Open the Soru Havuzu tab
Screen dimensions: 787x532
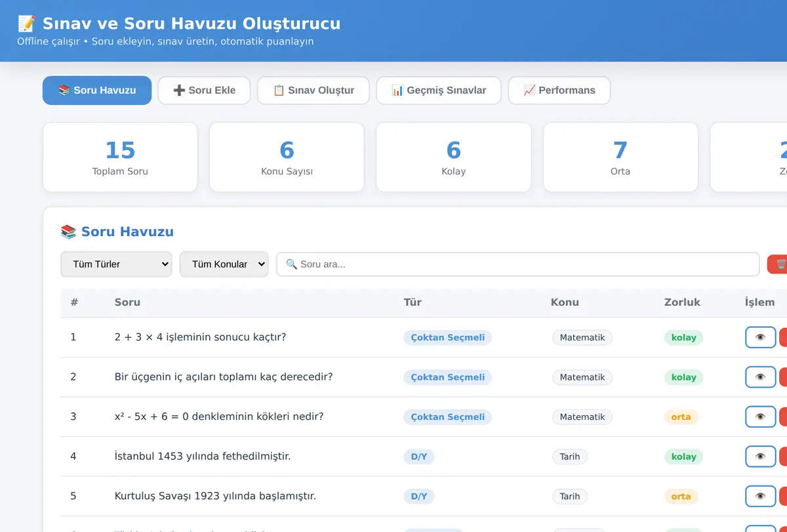tap(97, 91)
